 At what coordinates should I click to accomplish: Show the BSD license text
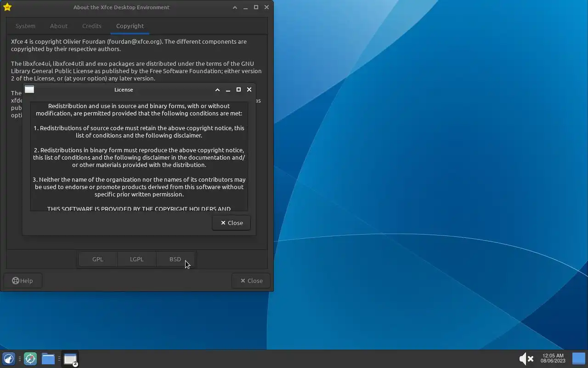175,259
